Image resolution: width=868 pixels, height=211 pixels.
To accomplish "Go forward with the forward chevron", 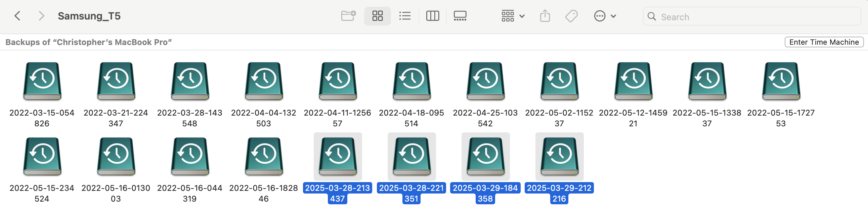I will [x=41, y=16].
